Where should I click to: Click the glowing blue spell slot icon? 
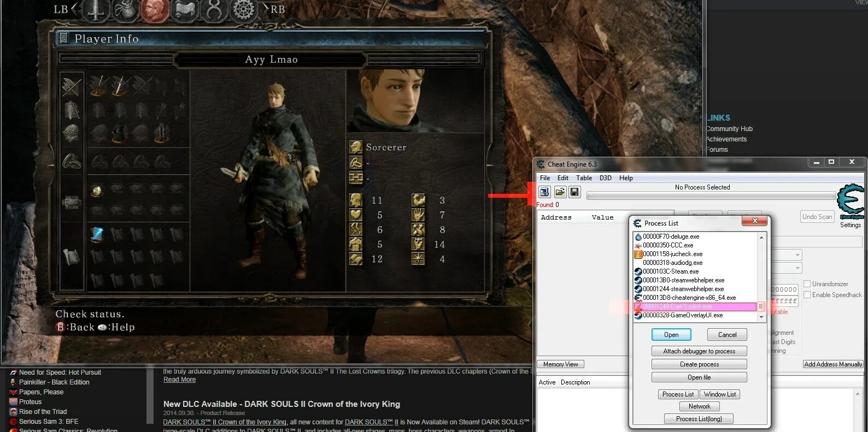(x=97, y=235)
